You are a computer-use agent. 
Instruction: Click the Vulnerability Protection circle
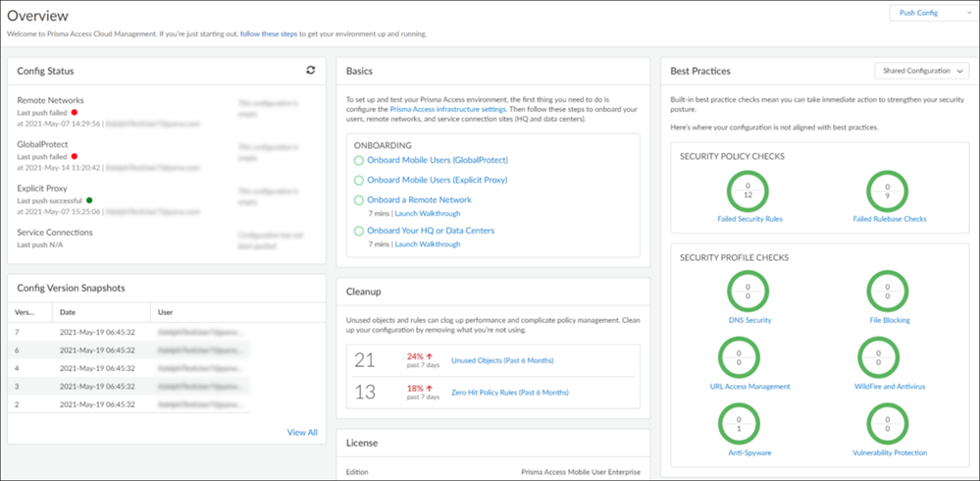tap(890, 424)
